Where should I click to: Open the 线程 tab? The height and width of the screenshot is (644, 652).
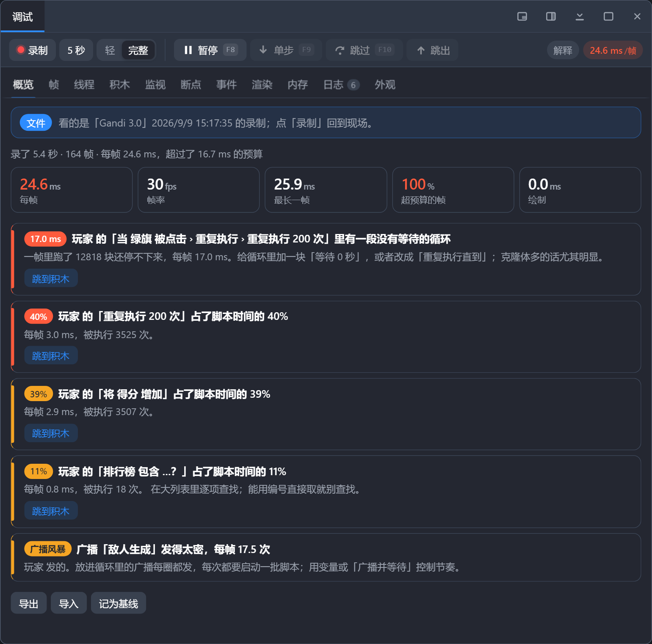click(x=84, y=85)
